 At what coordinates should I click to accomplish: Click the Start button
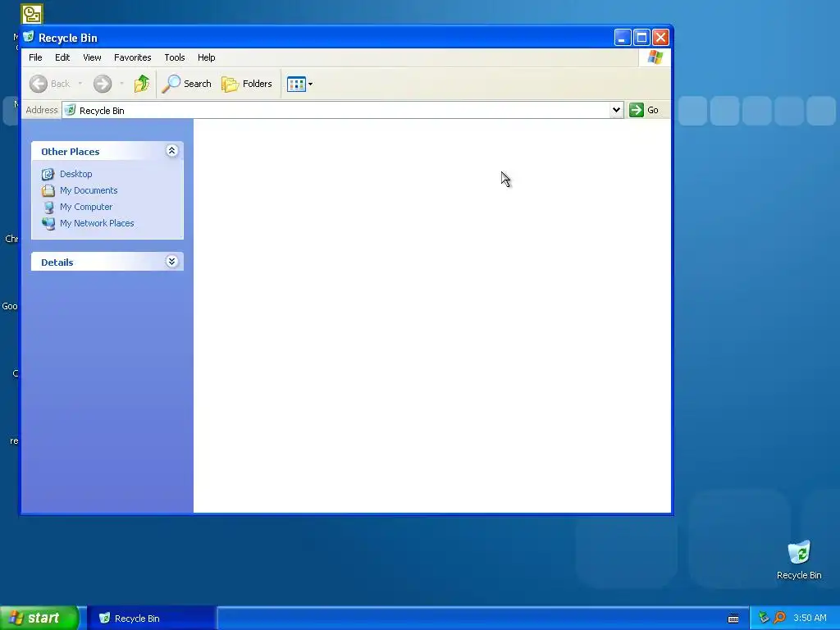[x=39, y=618]
